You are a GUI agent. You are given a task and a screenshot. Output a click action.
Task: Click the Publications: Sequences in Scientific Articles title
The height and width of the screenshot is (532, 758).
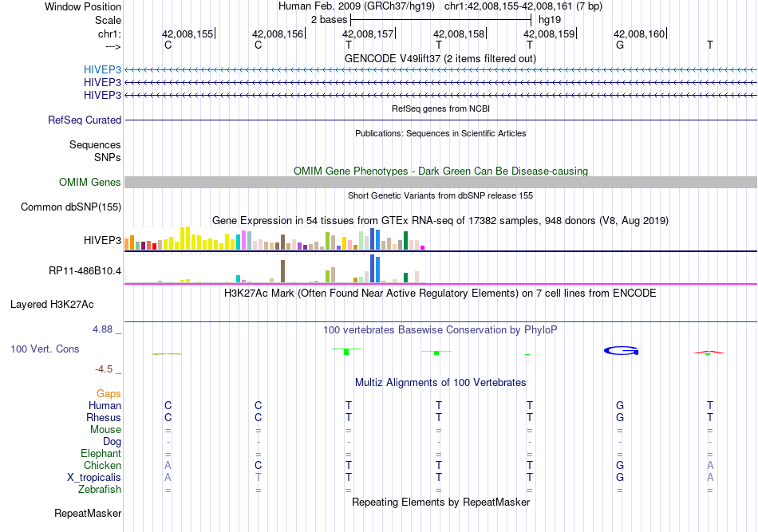pyautogui.click(x=440, y=133)
